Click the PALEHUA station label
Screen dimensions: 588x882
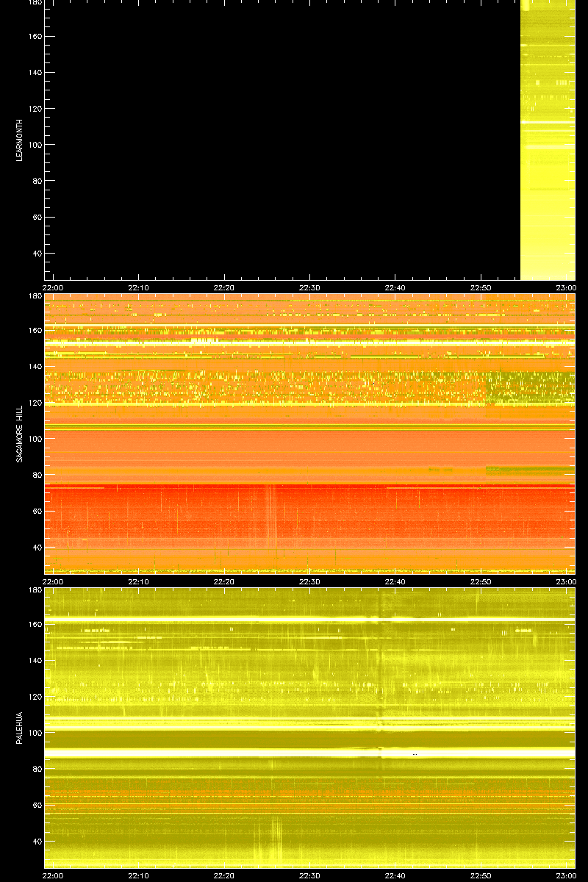pyautogui.click(x=20, y=728)
